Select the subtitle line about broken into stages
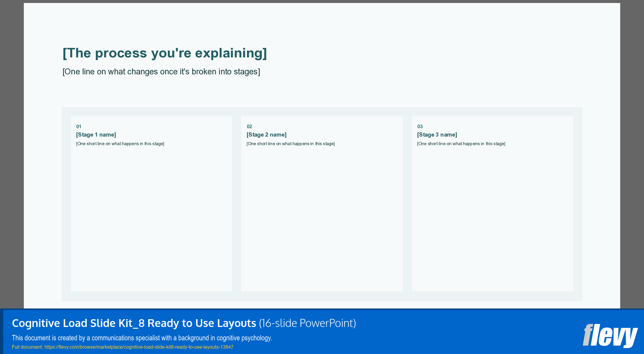This screenshot has width=644, height=354. pyautogui.click(x=161, y=72)
